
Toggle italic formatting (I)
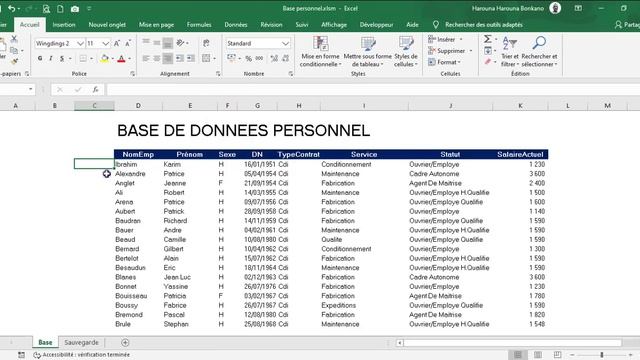[51, 58]
